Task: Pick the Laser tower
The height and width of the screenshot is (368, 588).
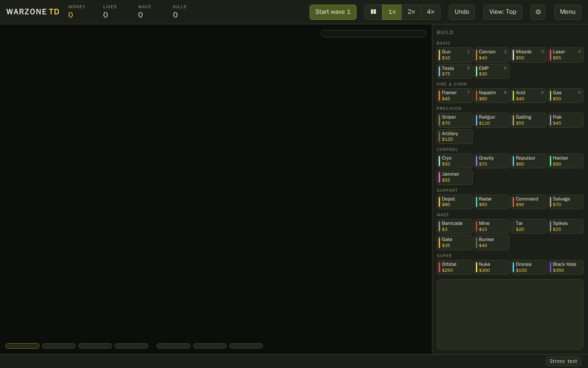Action: (565, 55)
